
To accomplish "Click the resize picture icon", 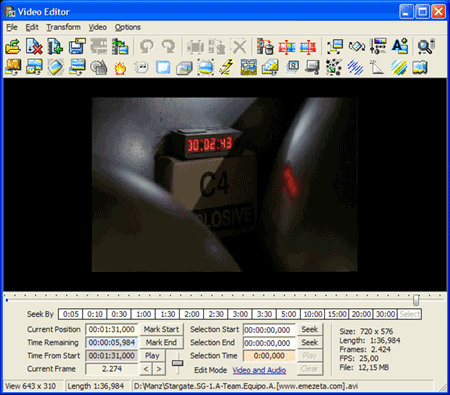I will [335, 46].
